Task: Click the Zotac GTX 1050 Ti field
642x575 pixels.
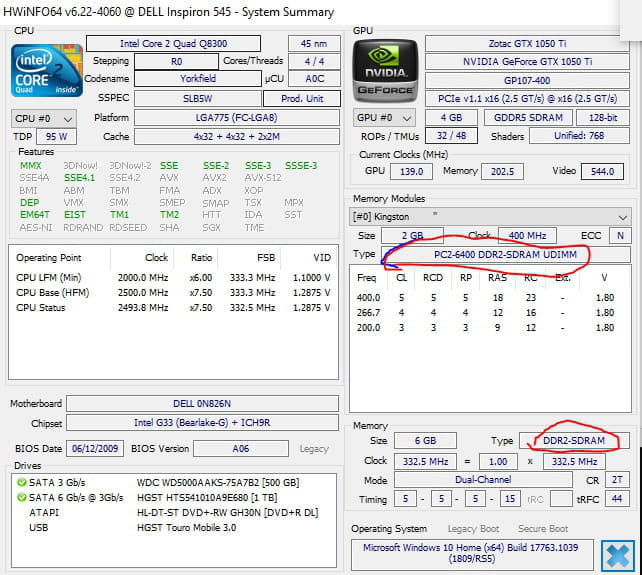Action: point(527,43)
